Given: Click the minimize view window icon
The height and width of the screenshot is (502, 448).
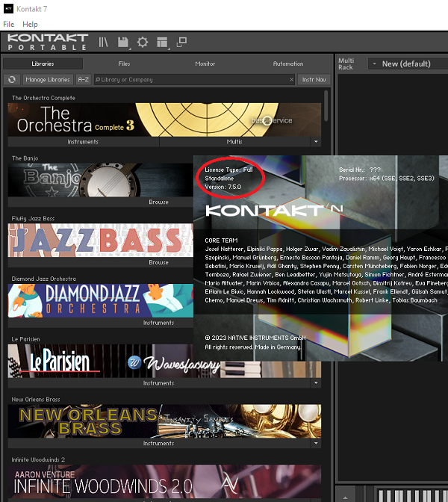Looking at the screenshot, I should (181, 42).
